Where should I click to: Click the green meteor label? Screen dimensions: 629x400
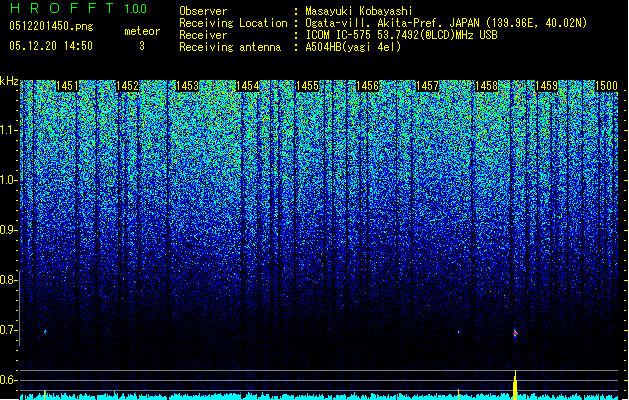pyautogui.click(x=142, y=31)
